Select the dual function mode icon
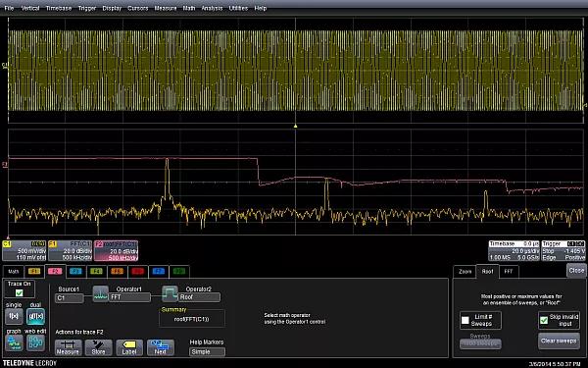 35,316
